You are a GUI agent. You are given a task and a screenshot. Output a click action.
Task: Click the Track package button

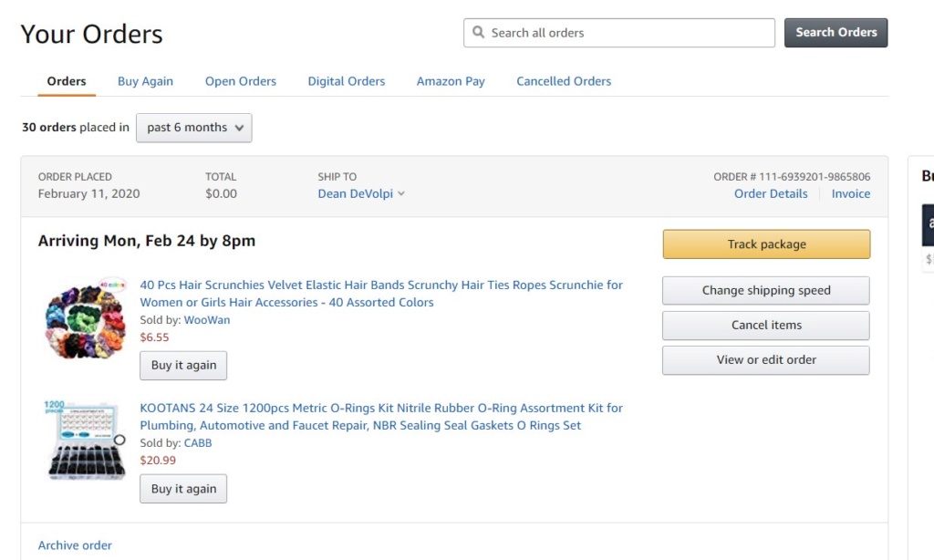point(766,244)
